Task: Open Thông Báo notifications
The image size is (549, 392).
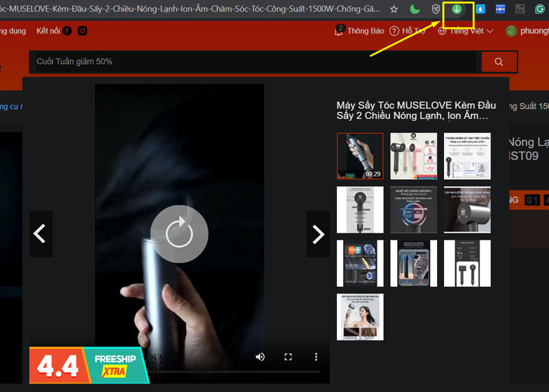Action: [x=359, y=31]
